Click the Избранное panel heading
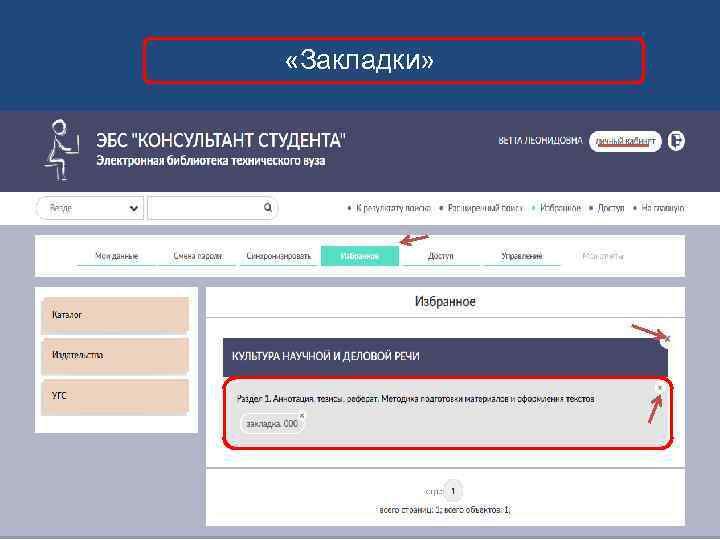The height and width of the screenshot is (540, 720). pos(445,302)
